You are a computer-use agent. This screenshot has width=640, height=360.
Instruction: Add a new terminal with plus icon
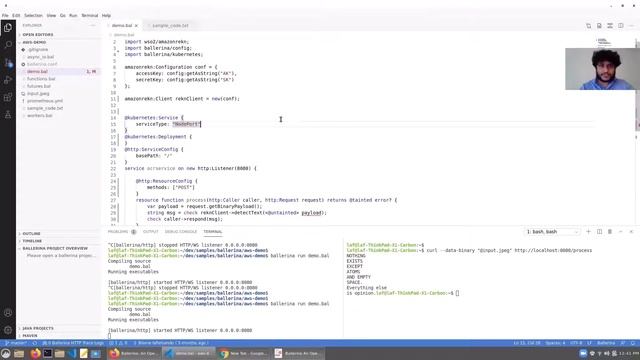[588, 231]
